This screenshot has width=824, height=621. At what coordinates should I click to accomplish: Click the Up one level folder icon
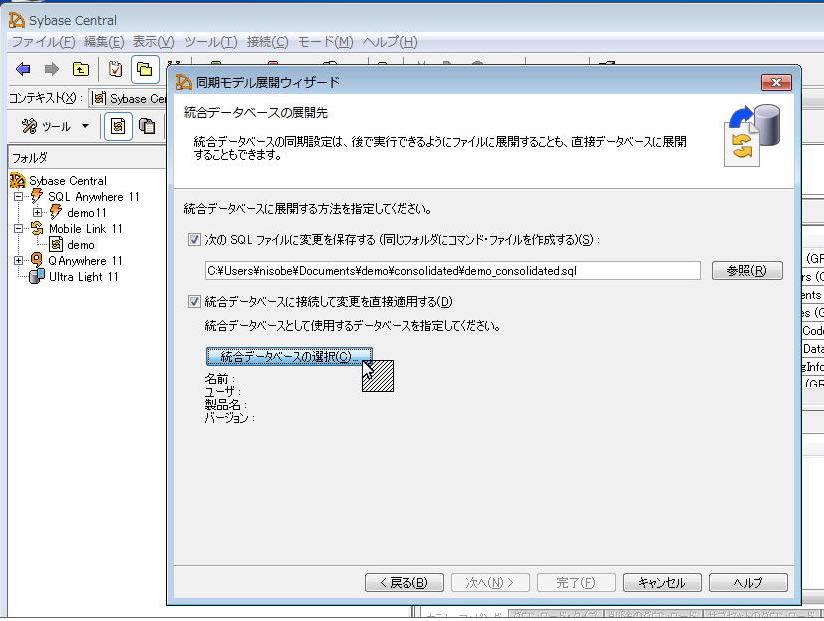[x=80, y=69]
